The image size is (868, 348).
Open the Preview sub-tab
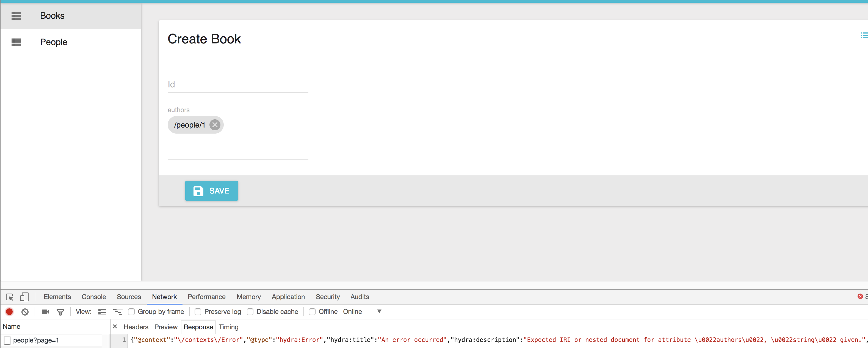pos(166,327)
